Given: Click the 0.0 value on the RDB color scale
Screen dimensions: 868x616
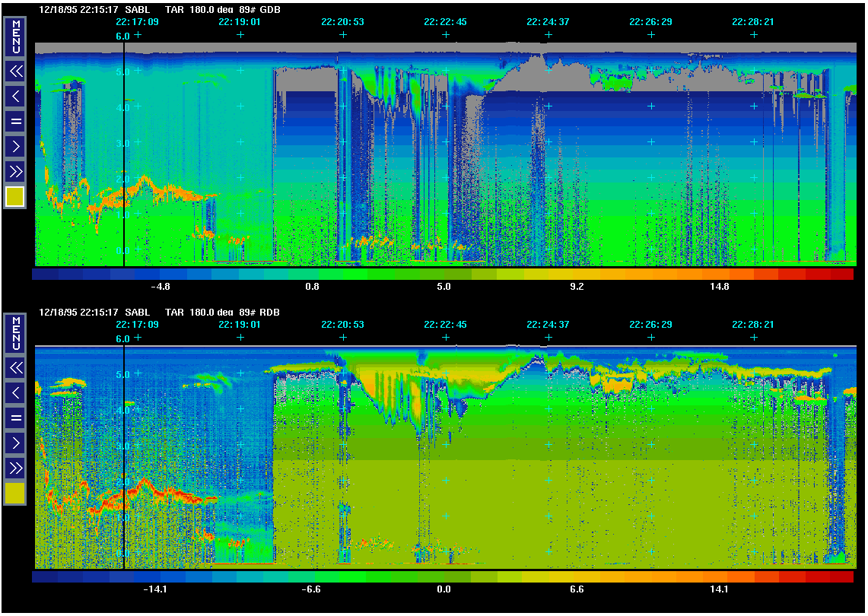Looking at the screenshot, I should pyautogui.click(x=444, y=589).
